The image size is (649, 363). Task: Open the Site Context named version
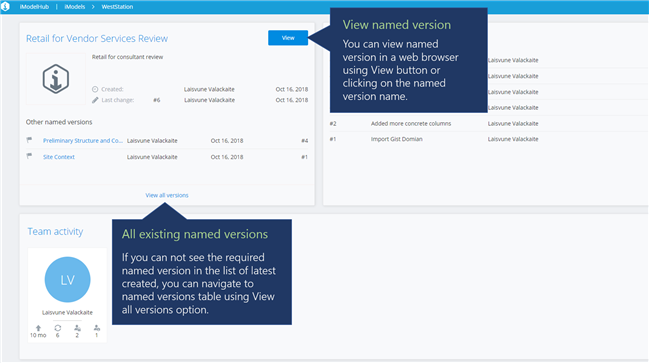tap(59, 157)
